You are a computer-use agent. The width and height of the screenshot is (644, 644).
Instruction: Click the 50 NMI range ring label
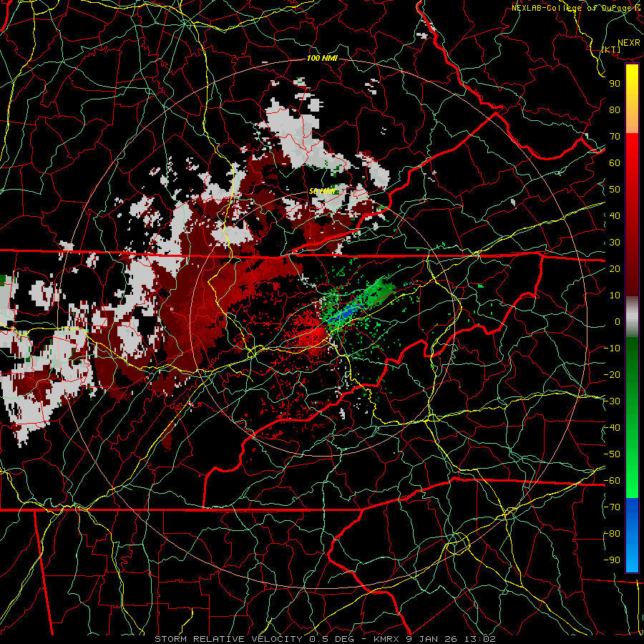click(322, 191)
